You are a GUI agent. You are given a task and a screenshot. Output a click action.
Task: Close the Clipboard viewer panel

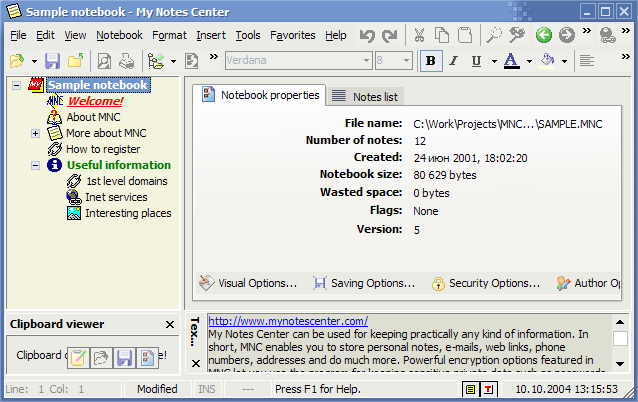pyautogui.click(x=170, y=324)
